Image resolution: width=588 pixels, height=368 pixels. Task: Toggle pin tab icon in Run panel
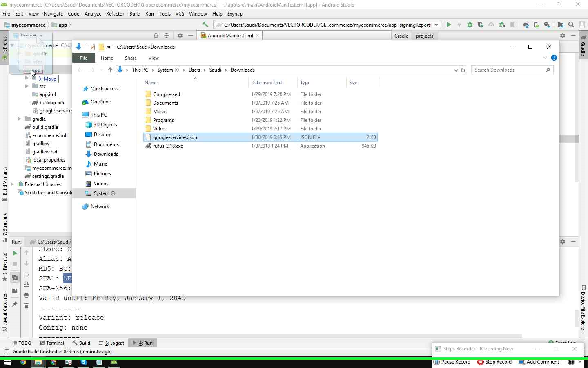tap(15, 304)
